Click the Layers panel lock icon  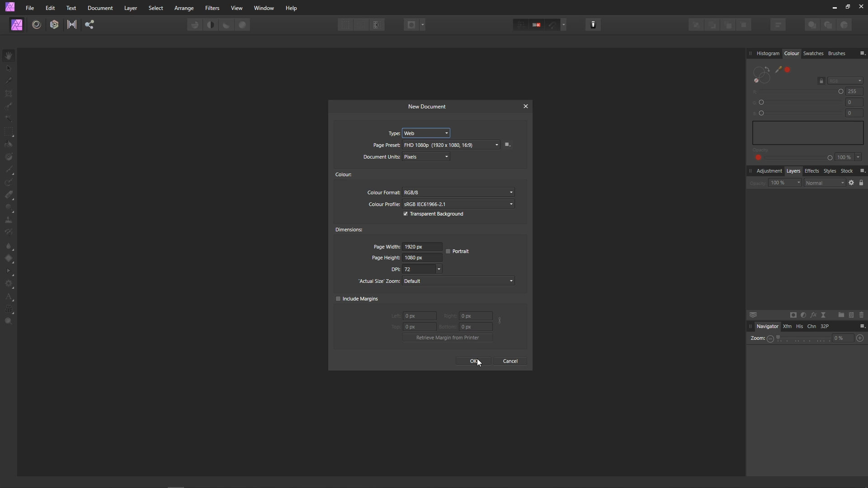coord(861,183)
